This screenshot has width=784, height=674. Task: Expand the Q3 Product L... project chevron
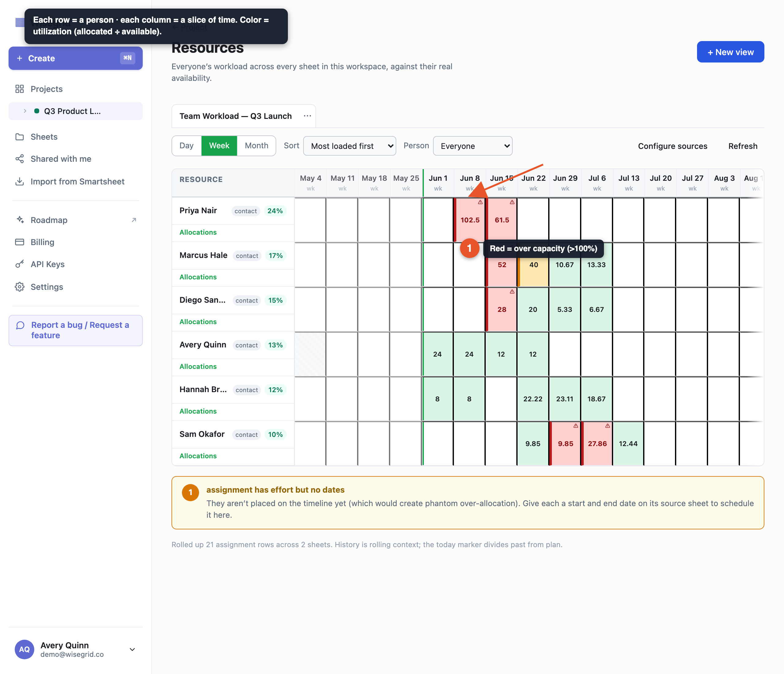[x=25, y=111]
